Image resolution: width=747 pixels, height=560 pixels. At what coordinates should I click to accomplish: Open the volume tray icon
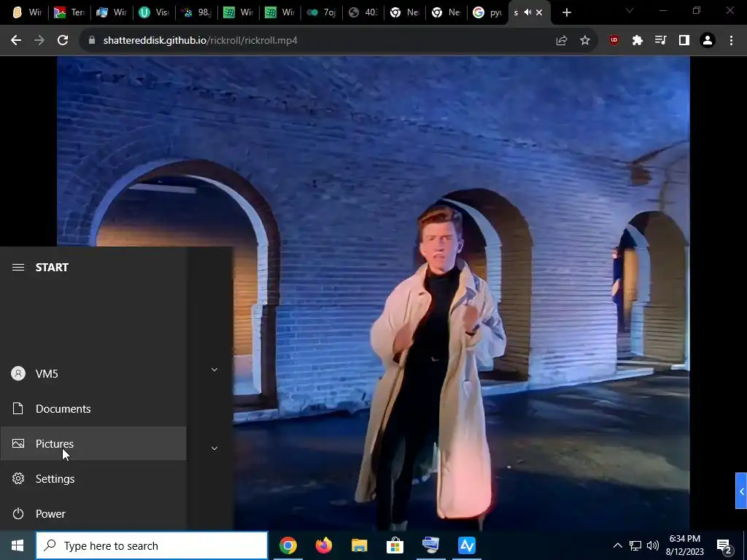click(x=653, y=545)
